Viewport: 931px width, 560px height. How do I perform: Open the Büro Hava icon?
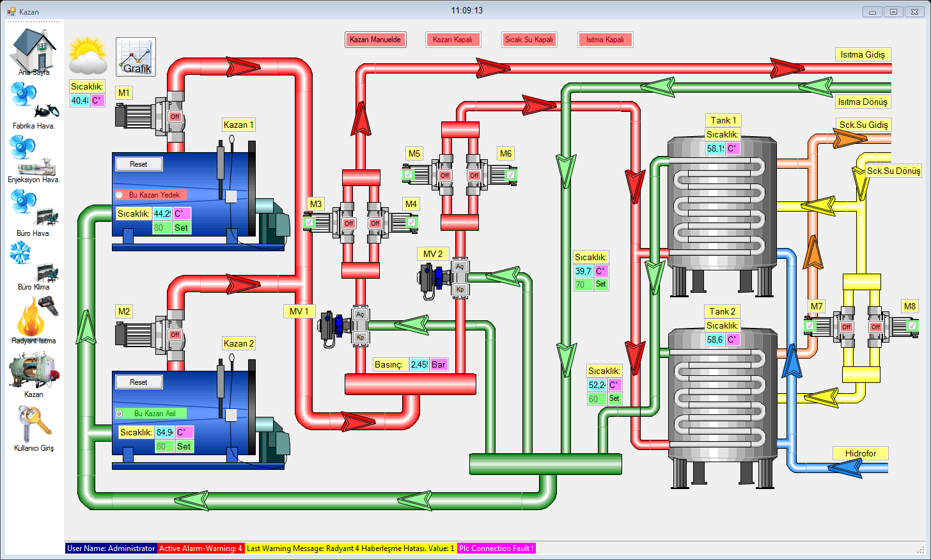point(33,210)
